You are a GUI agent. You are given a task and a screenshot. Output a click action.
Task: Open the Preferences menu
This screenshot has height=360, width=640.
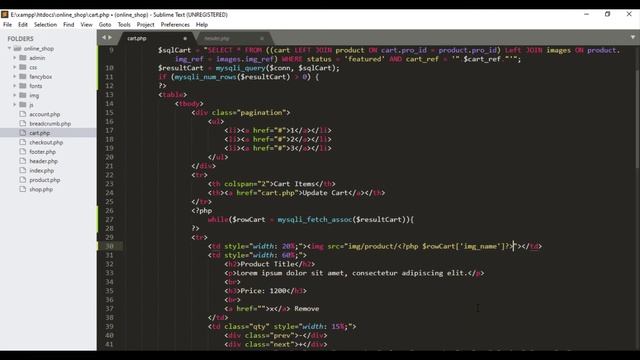tap(175, 24)
